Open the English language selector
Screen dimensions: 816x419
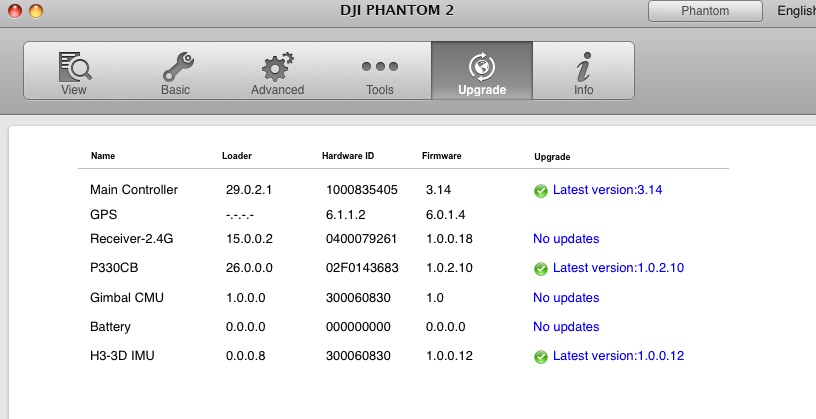coord(796,10)
